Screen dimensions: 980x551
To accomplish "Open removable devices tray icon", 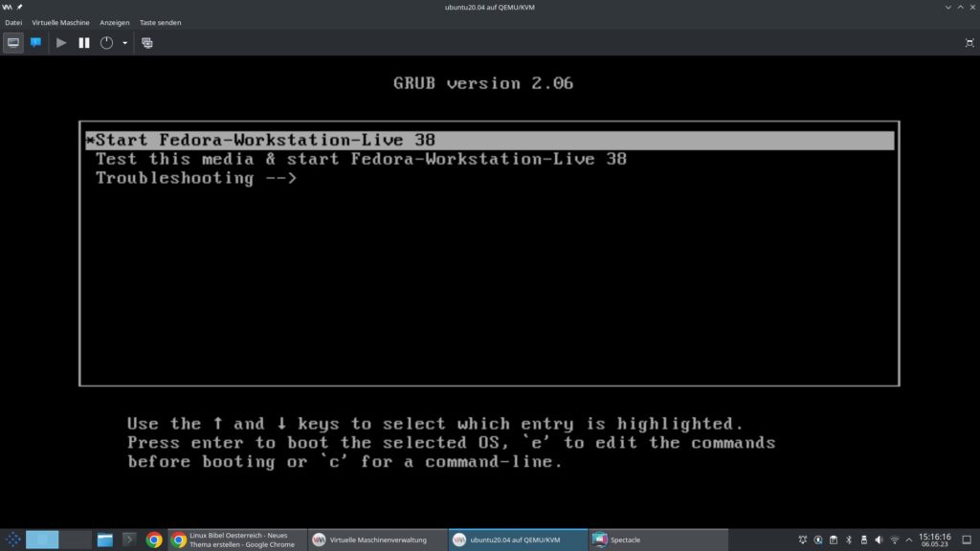I will (x=864, y=540).
